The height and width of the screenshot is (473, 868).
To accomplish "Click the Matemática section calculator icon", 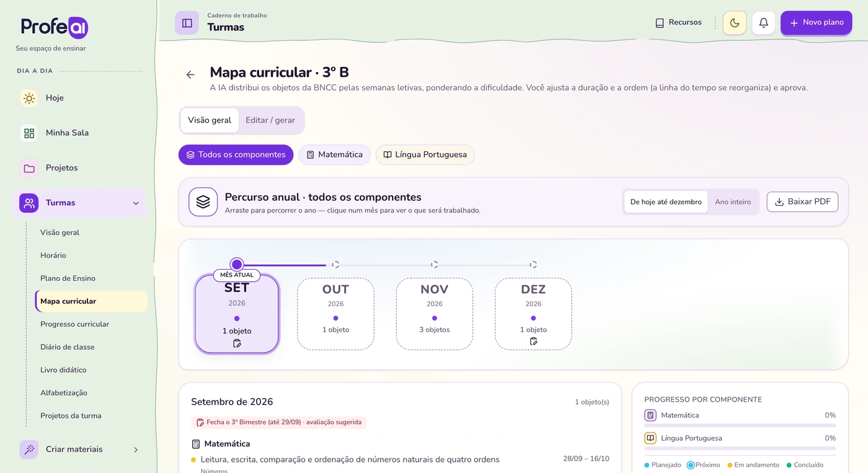I will [x=196, y=444].
